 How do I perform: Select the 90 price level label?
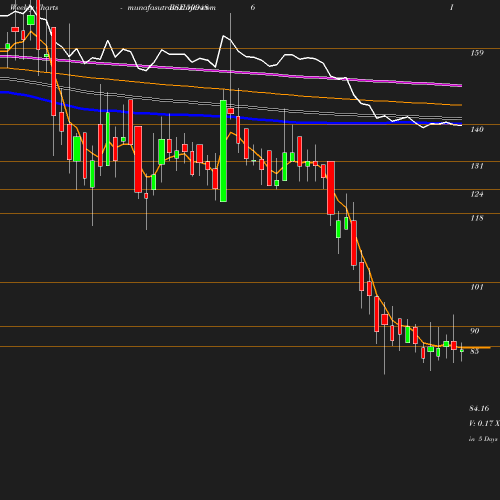[x=474, y=331]
